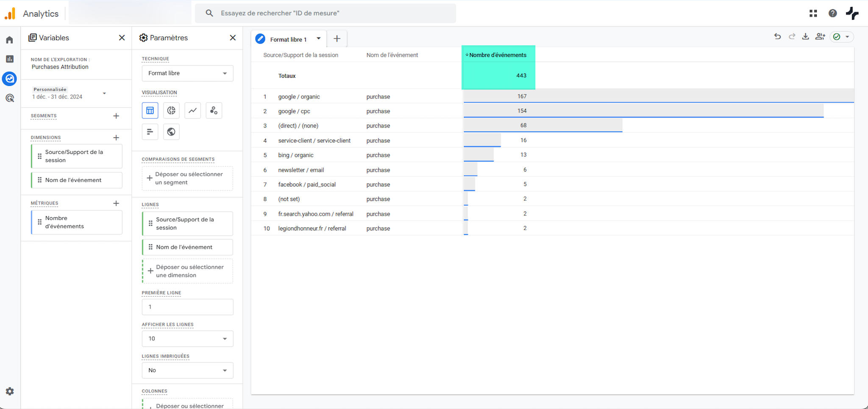Select the table visualization icon
This screenshot has width=868, height=409.
(150, 111)
